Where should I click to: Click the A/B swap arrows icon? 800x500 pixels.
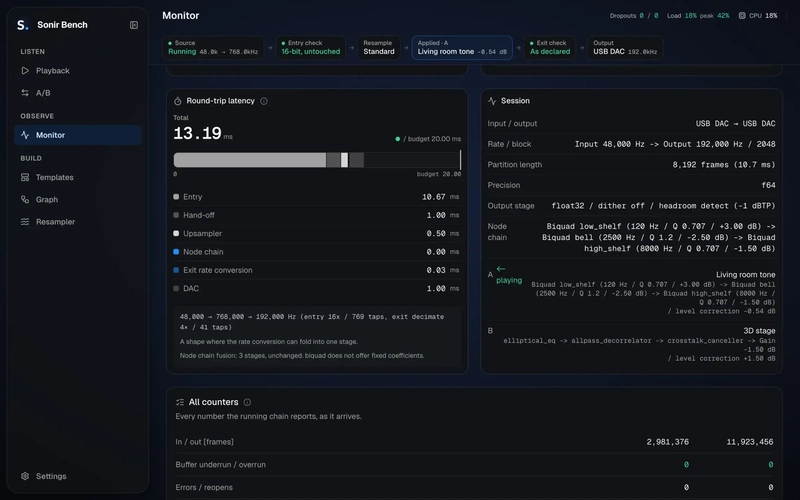(x=25, y=93)
